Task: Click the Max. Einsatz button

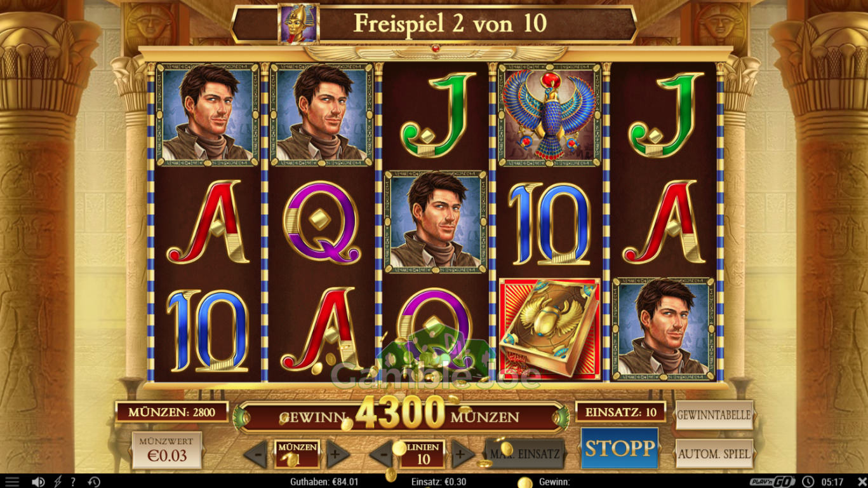Action: pos(524,454)
